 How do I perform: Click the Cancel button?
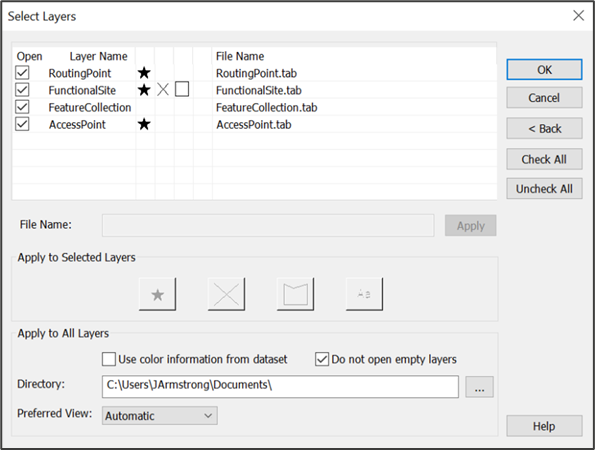[544, 98]
